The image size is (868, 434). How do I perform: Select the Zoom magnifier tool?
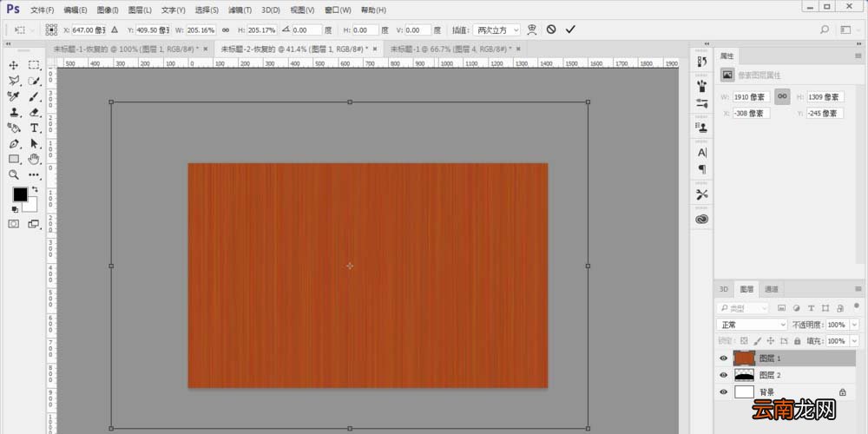[13, 175]
